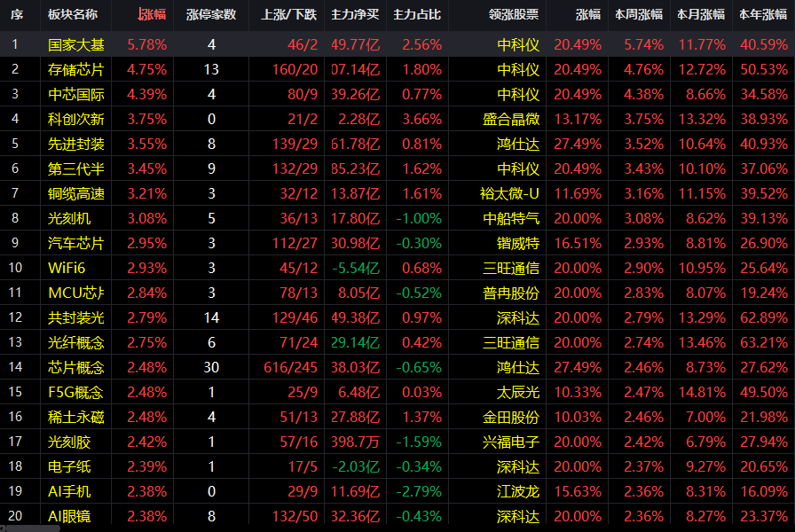Open sector WiFi6
This screenshot has width=795, height=532.
point(67,268)
